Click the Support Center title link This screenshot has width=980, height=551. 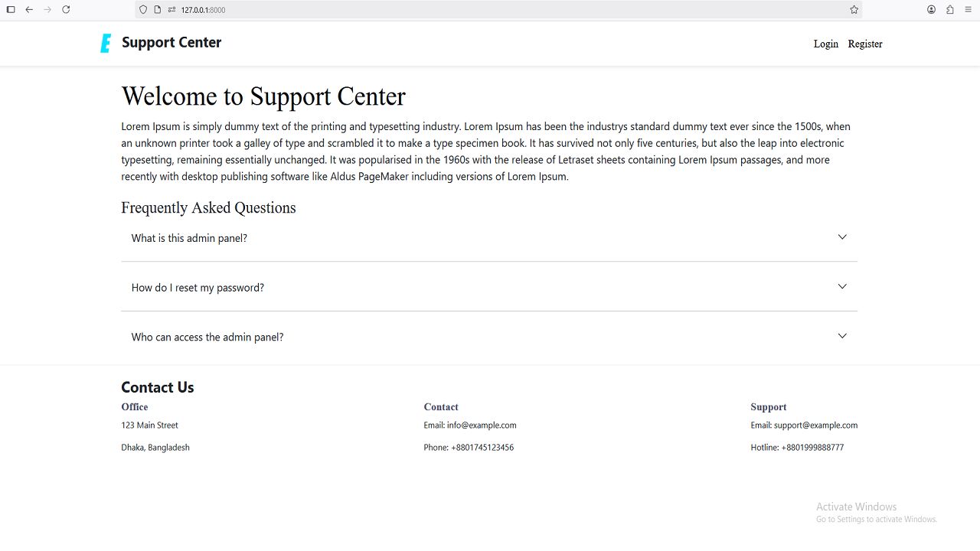pyautogui.click(x=171, y=43)
